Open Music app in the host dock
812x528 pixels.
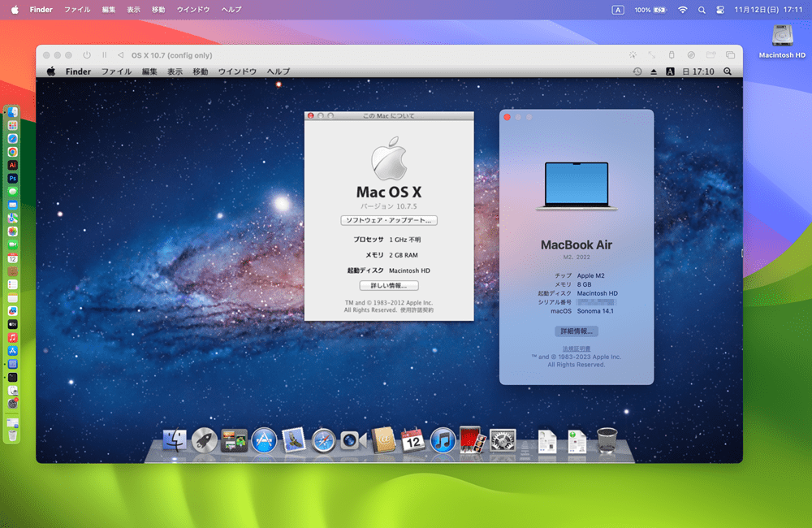click(12, 337)
